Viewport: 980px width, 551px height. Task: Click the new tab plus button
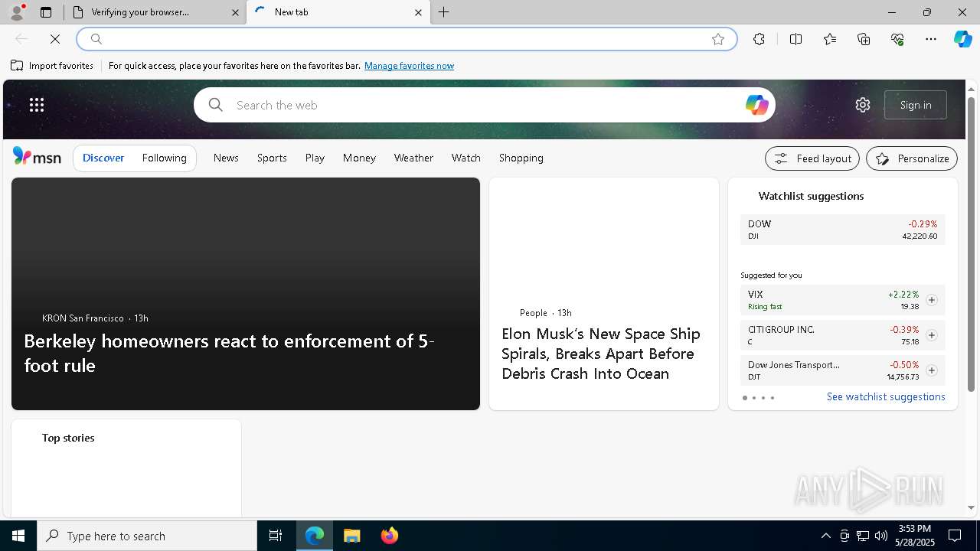pos(444,12)
